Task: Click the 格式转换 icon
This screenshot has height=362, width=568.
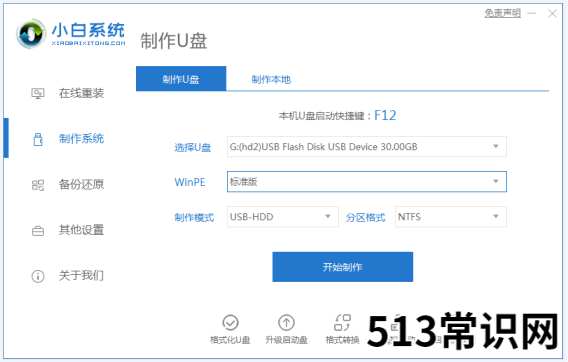Action: 342,322
